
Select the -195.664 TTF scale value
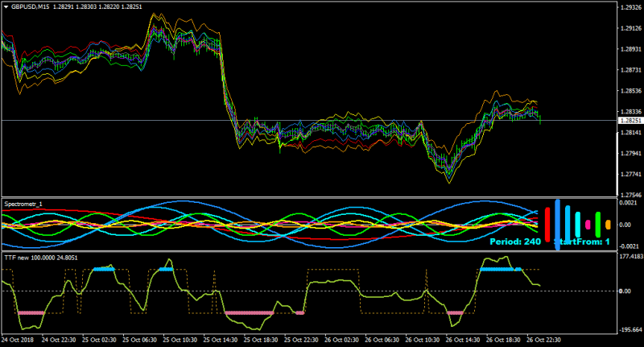tap(631, 330)
